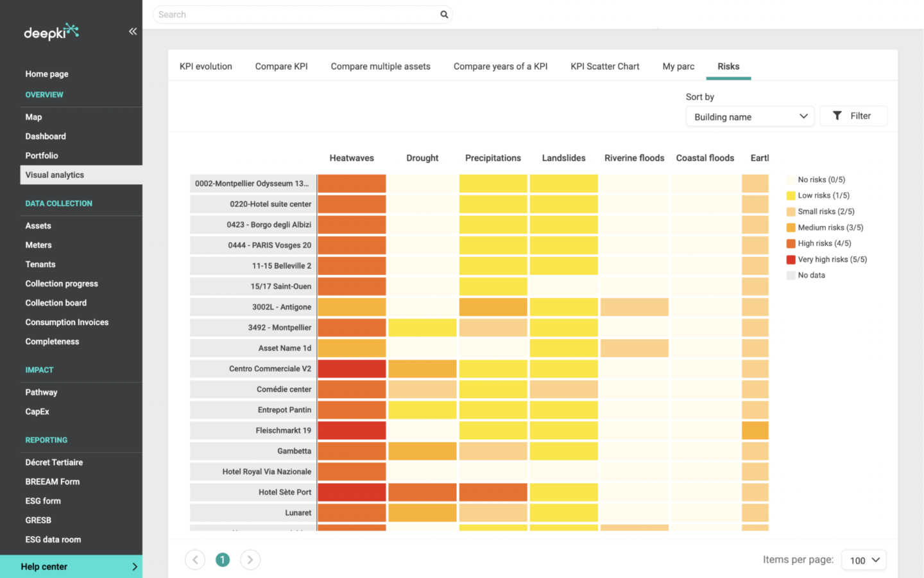
Task: Click the Very high risks red color swatch
Action: click(791, 259)
